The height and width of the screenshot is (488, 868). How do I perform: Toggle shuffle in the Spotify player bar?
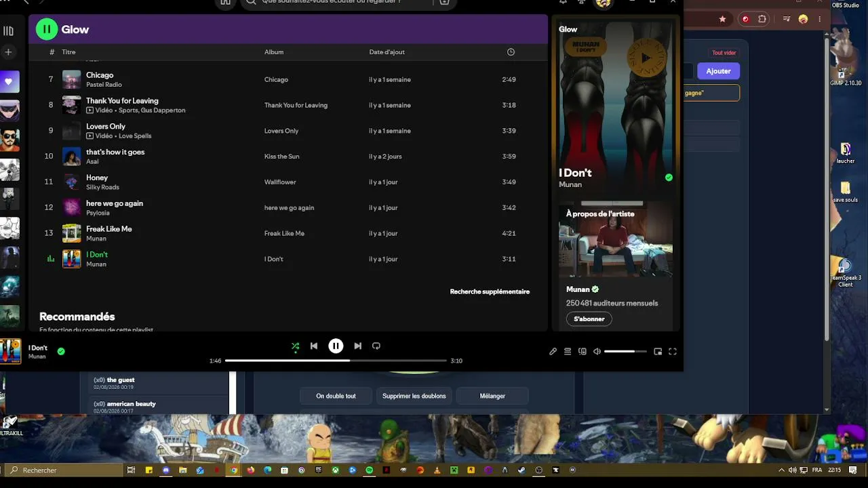[295, 346]
